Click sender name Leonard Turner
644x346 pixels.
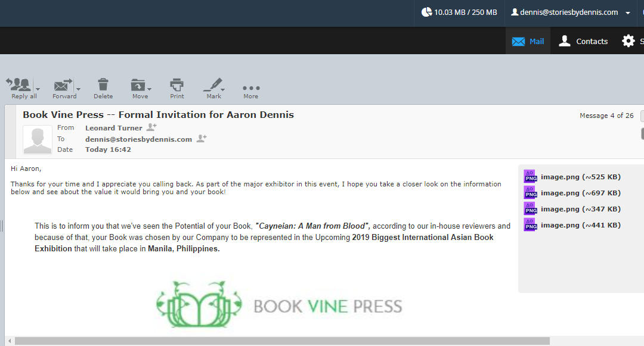pos(114,128)
